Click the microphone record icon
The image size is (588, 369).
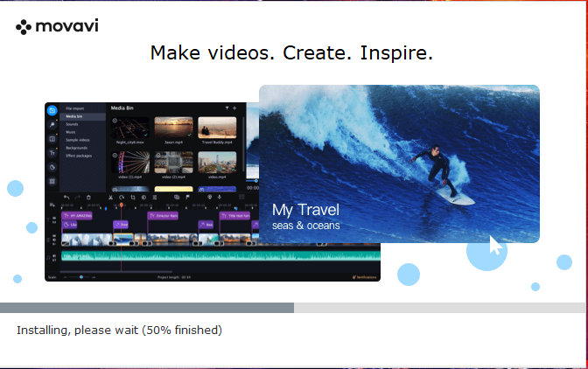tap(220, 198)
